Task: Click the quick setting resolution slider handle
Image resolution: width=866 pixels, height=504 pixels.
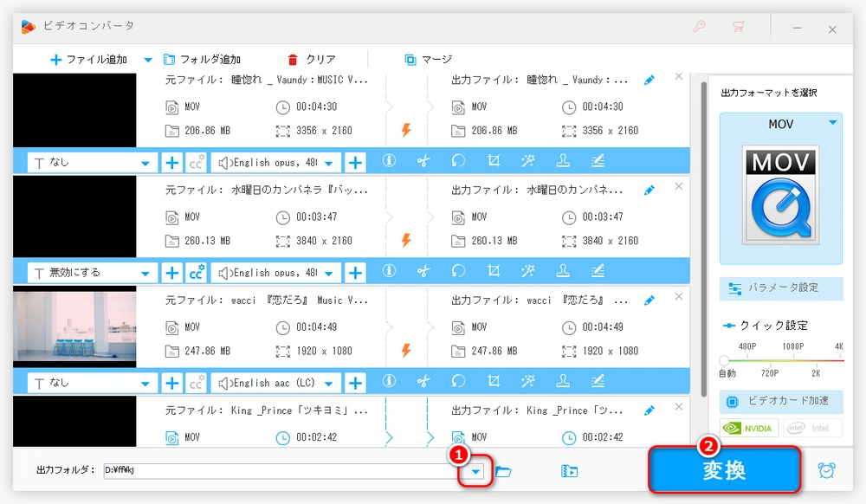Action: click(x=724, y=360)
